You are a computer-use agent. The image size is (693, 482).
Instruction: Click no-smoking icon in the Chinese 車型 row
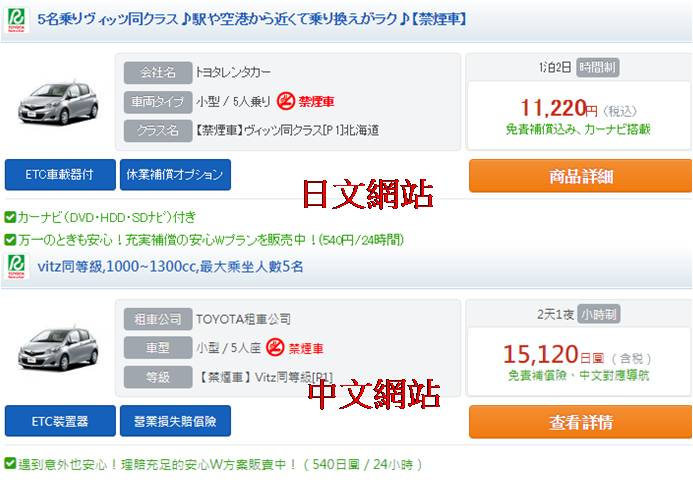tap(275, 348)
